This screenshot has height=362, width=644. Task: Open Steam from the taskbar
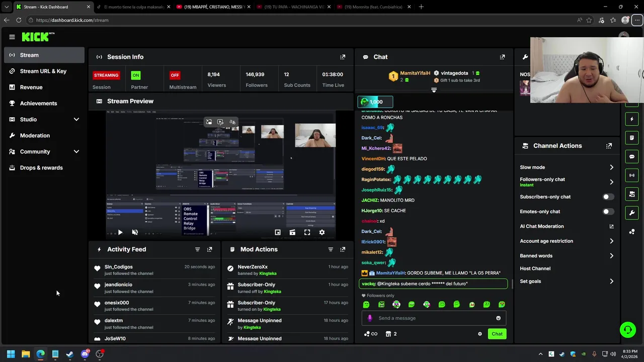pyautogui.click(x=70, y=354)
